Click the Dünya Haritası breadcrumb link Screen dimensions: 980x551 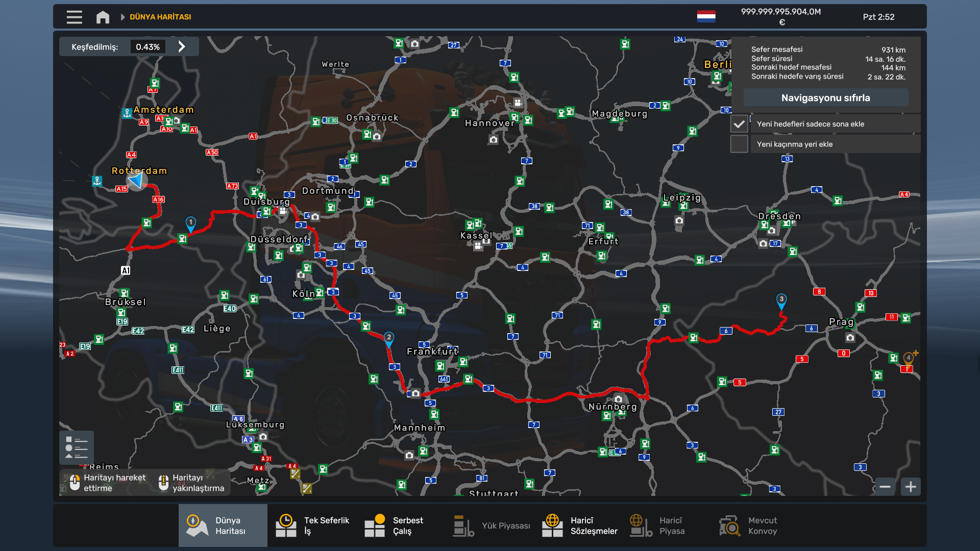click(x=160, y=17)
